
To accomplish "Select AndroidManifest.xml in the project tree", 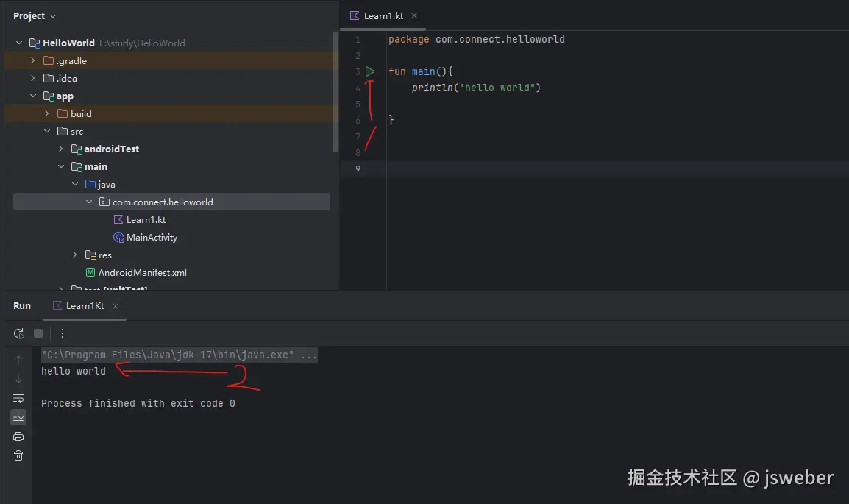I will click(x=142, y=273).
